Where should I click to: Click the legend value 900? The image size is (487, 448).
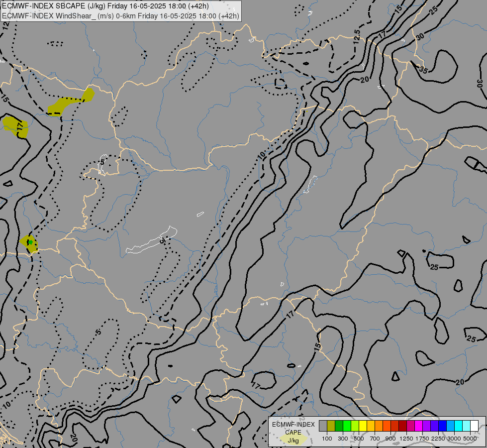point(390,439)
